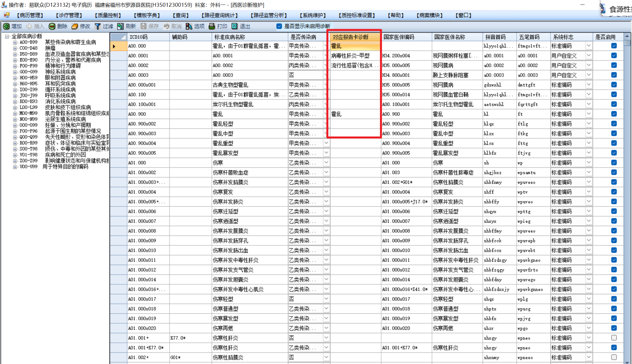Toggle the 是否显示未启用诊断 checkbox
Screen dimensions: 632x364
279,26
